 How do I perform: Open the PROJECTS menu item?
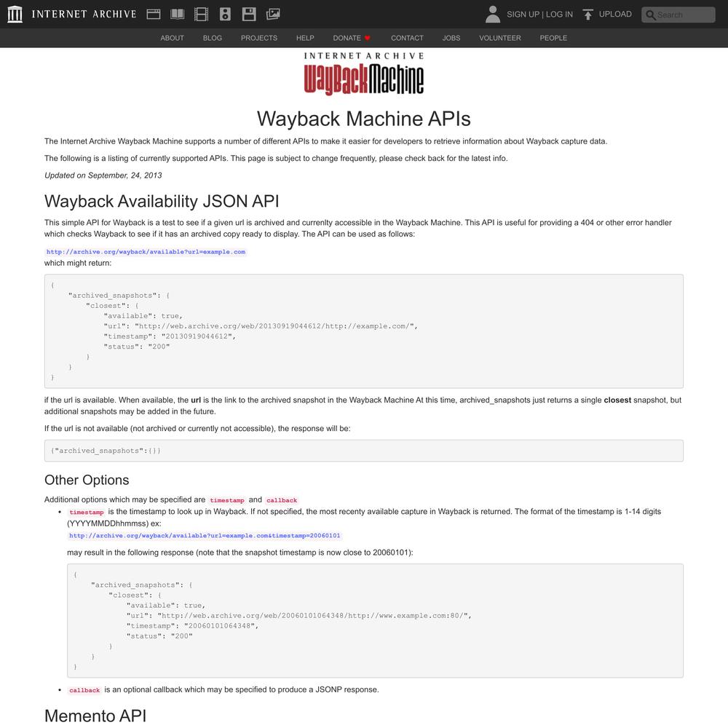point(259,38)
